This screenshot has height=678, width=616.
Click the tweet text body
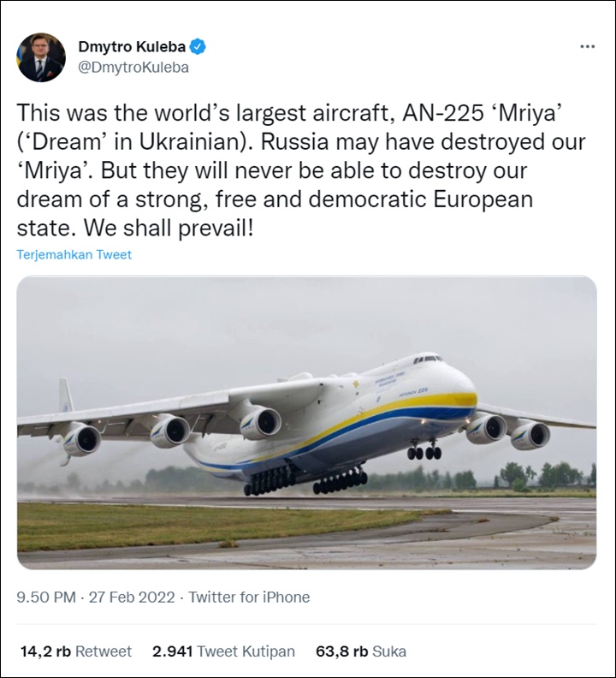pyautogui.click(x=301, y=171)
